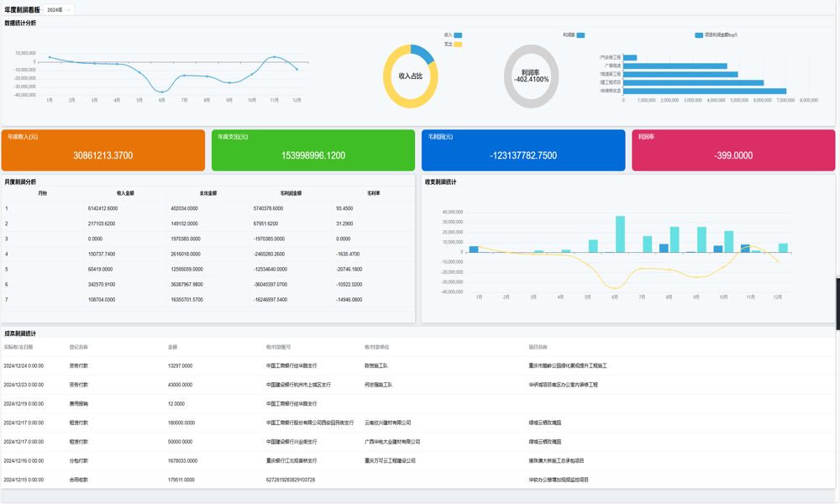Click the 10月 cyan expense bar

click(x=728, y=241)
